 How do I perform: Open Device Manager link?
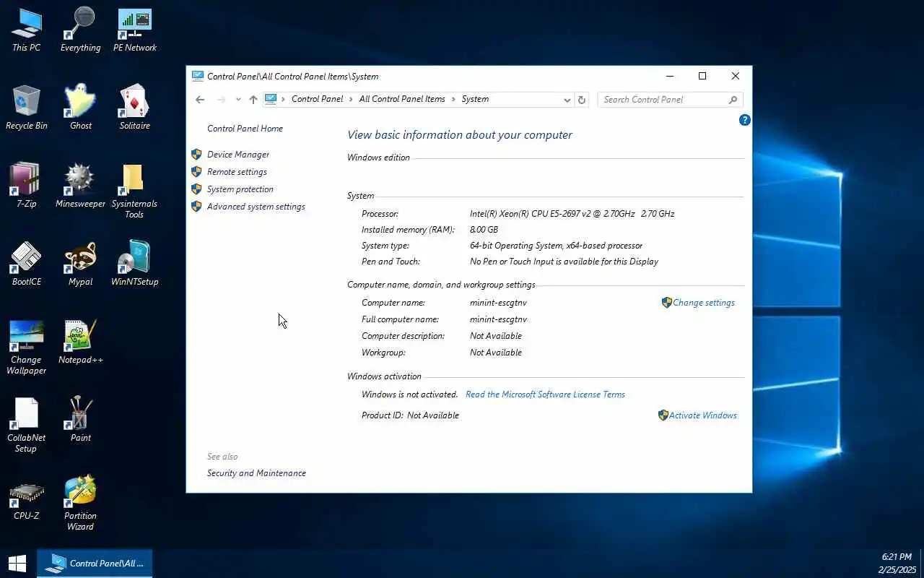238,155
